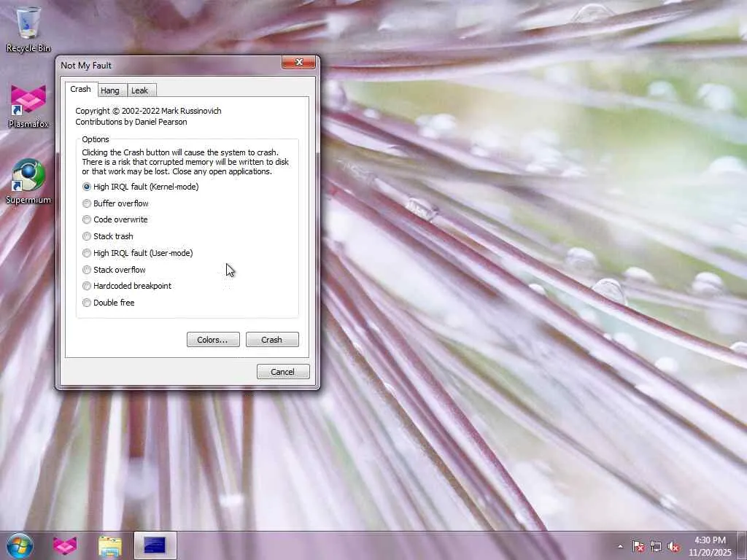
Task: Click the Cancel button
Action: pos(283,372)
